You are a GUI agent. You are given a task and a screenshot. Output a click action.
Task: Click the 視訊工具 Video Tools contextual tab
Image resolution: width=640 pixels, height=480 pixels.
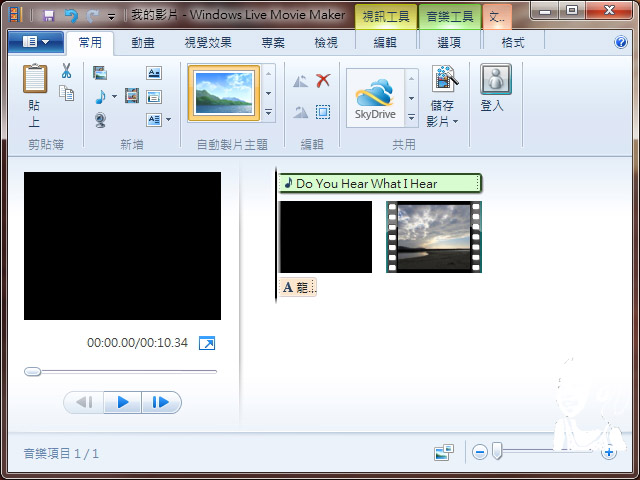click(386, 17)
